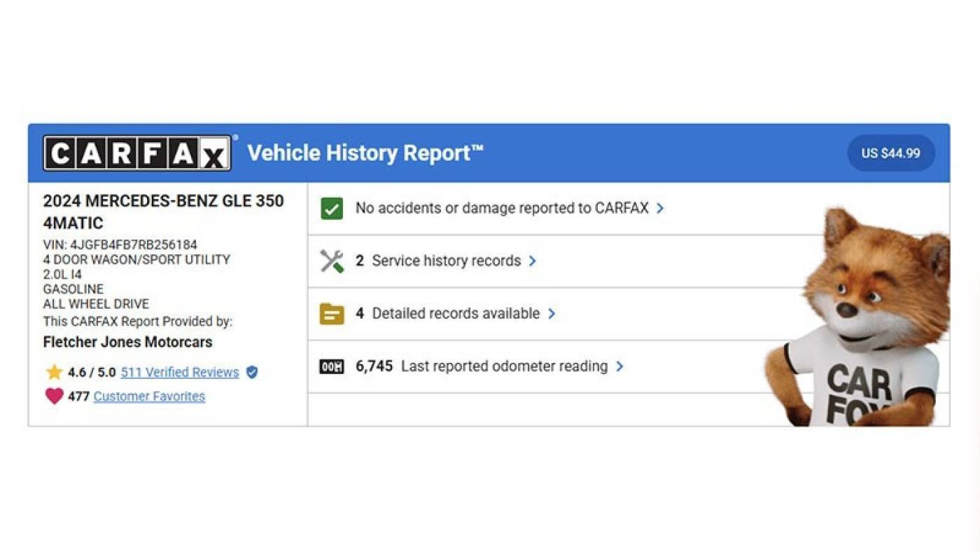
Task: Open the Customer Favorites link
Action: pyautogui.click(x=149, y=396)
